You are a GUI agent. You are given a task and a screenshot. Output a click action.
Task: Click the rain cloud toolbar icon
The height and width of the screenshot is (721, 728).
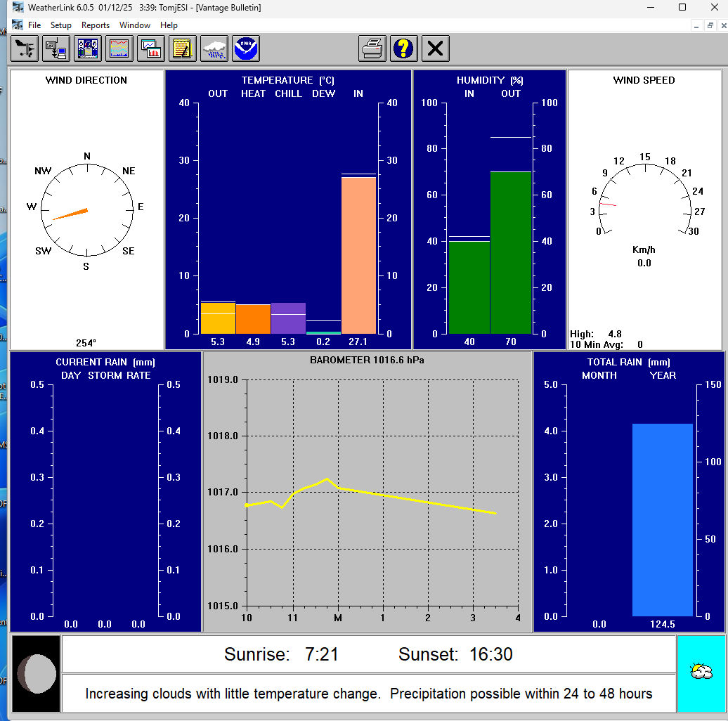[x=214, y=48]
